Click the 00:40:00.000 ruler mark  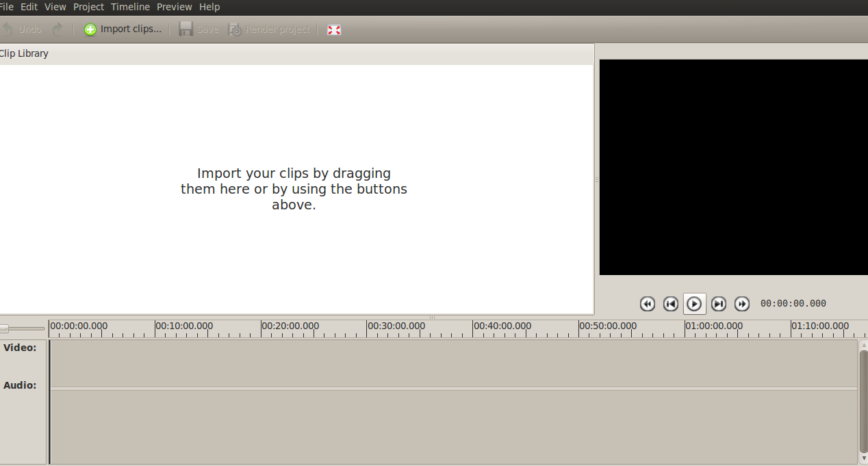click(502, 326)
